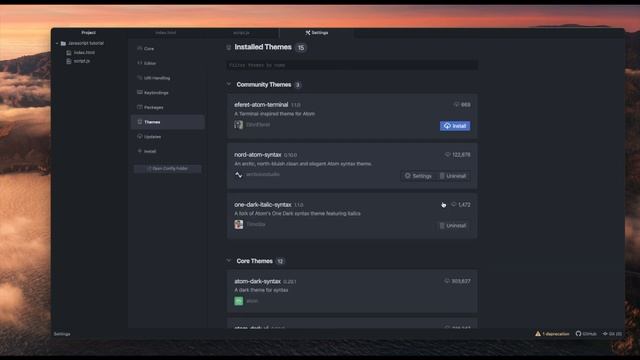
Task: Click the Filter themes by name field
Action: coord(352,65)
